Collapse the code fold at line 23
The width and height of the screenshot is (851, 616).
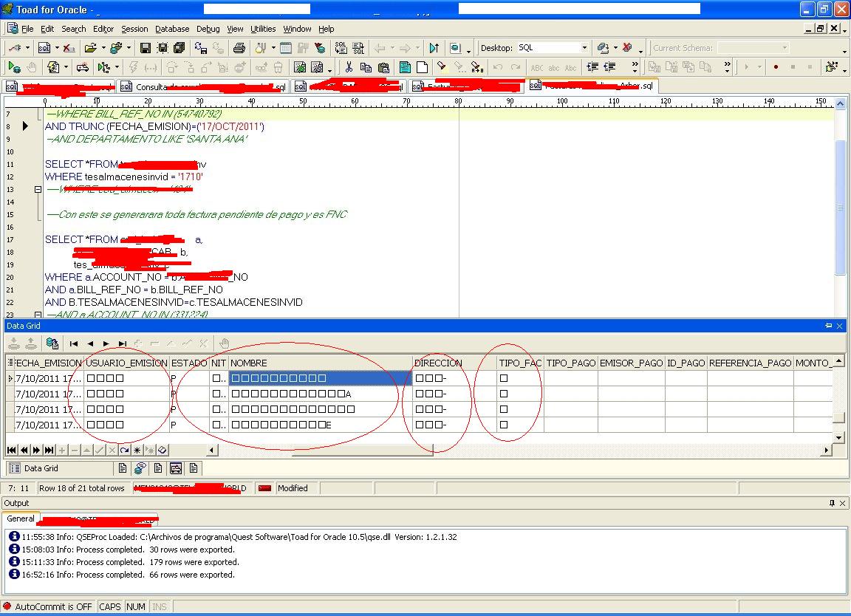click(38, 314)
